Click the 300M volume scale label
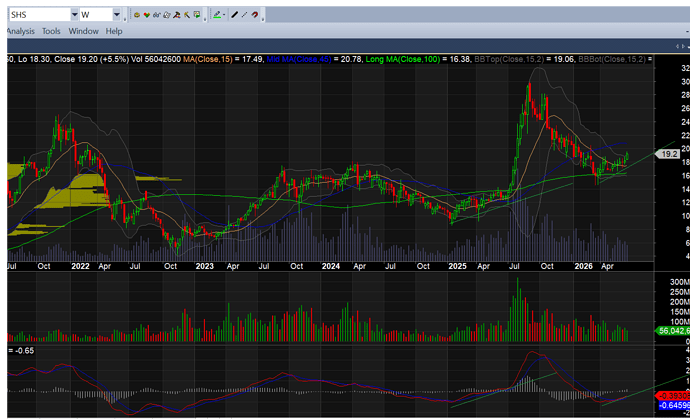This screenshot has width=690, height=419. pyautogui.click(x=679, y=282)
